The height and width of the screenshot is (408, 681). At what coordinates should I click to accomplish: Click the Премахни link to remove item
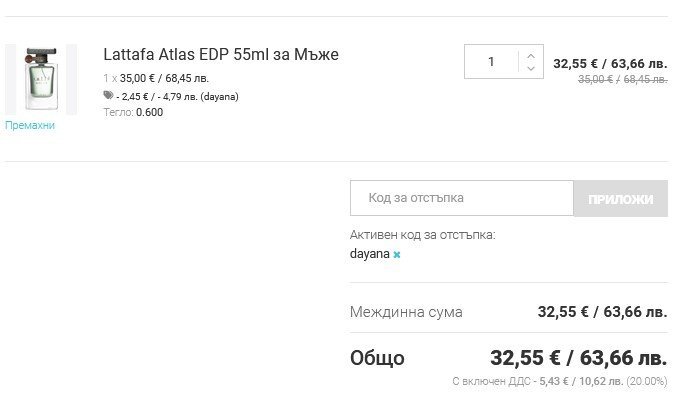[x=30, y=126]
